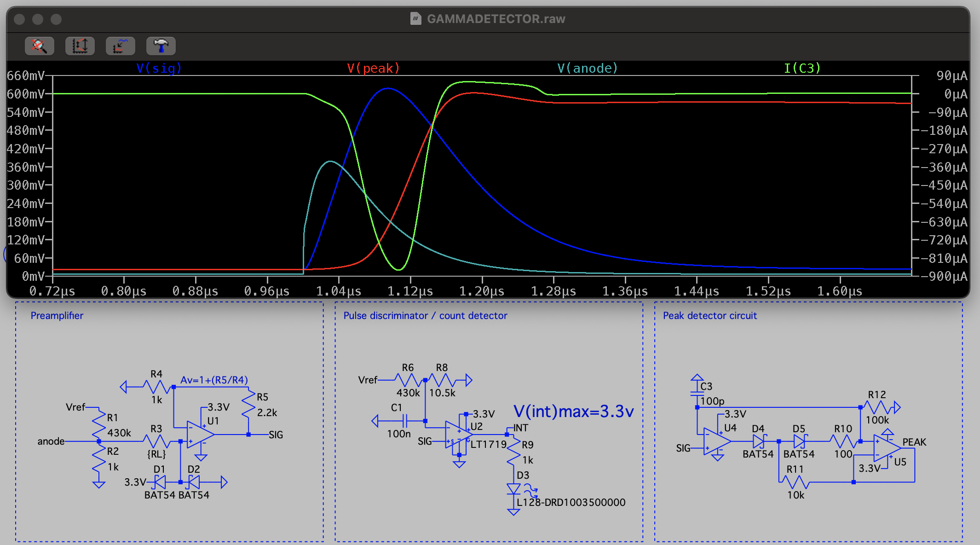Click the Autorange Y-axis toolbar icon
The width and height of the screenshot is (980, 545).
click(80, 46)
